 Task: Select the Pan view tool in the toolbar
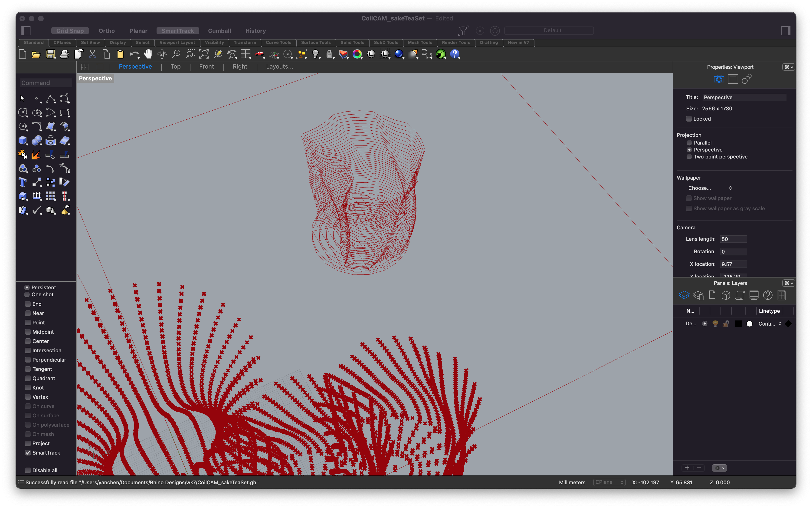tap(148, 54)
